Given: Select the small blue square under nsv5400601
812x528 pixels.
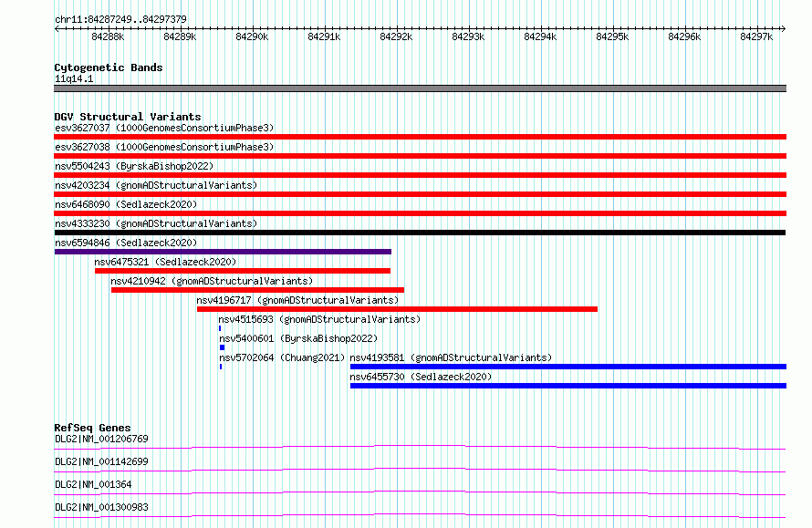Looking at the screenshot, I should [x=223, y=347].
